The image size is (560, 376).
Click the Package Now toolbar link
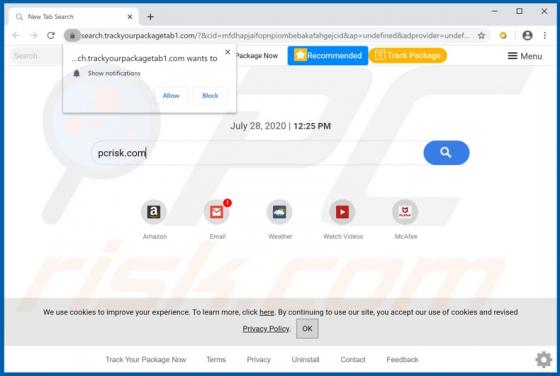point(257,56)
